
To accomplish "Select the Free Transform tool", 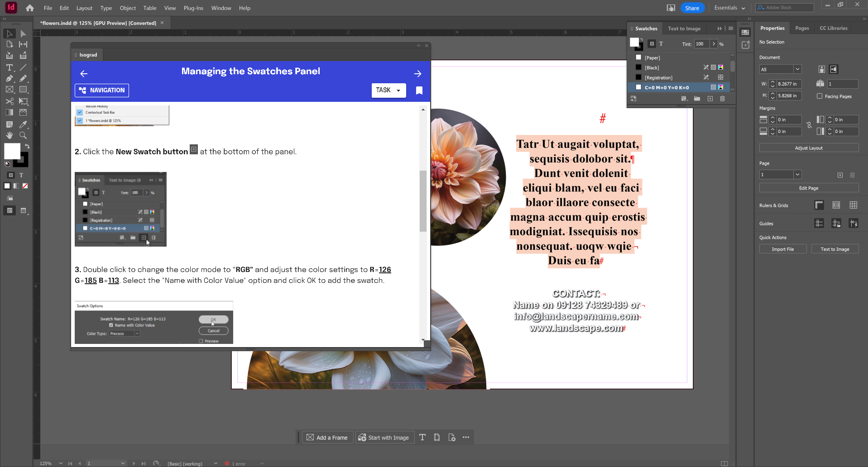I will click(x=23, y=101).
